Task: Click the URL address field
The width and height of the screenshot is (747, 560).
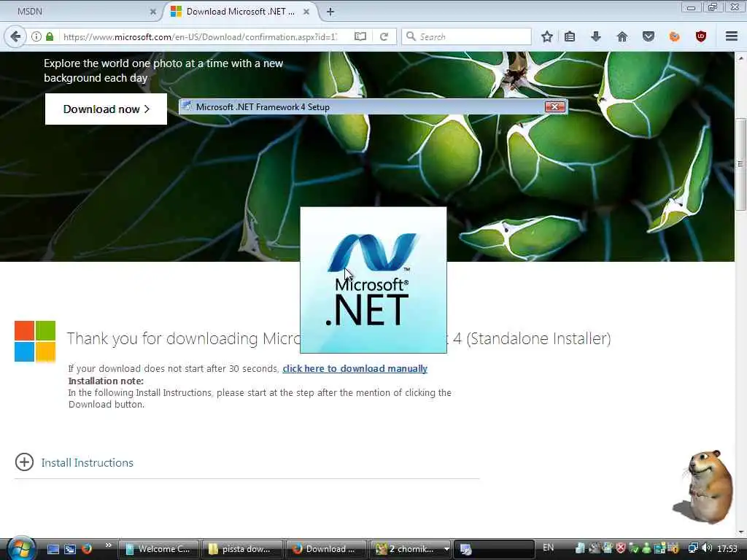Action: [x=200, y=36]
